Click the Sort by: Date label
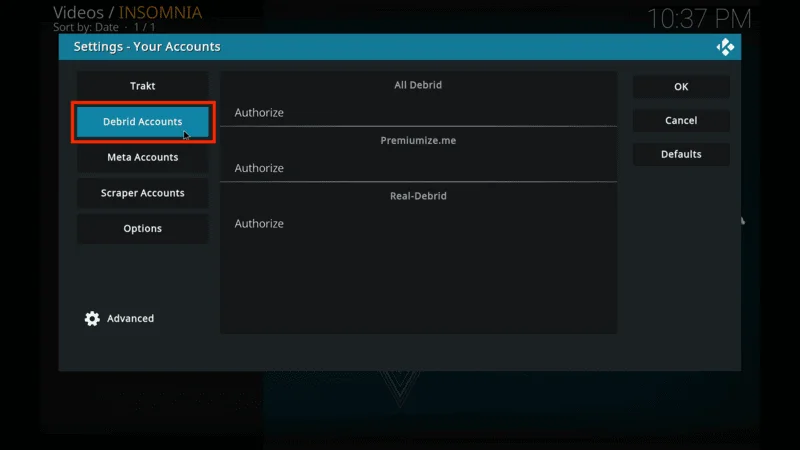The image size is (800, 450). pyautogui.click(x=86, y=27)
